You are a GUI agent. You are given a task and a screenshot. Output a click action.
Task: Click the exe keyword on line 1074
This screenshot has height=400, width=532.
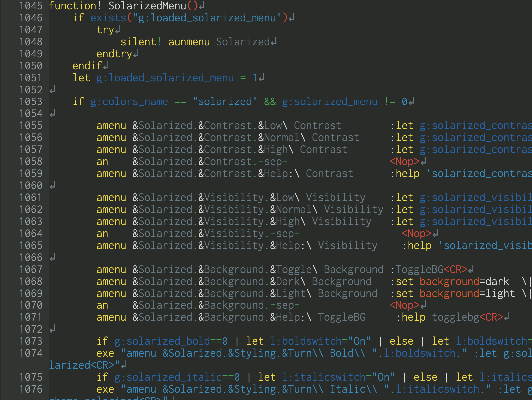105,353
